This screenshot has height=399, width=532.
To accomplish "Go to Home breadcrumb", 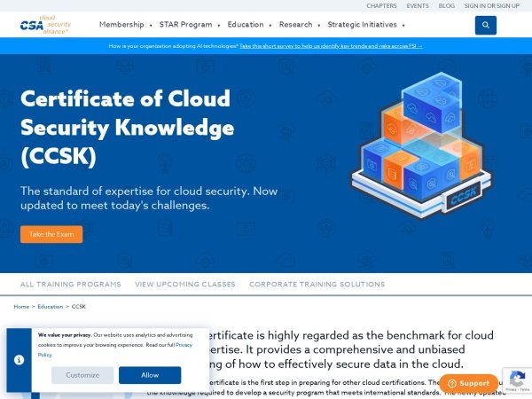I will click(x=21, y=307).
